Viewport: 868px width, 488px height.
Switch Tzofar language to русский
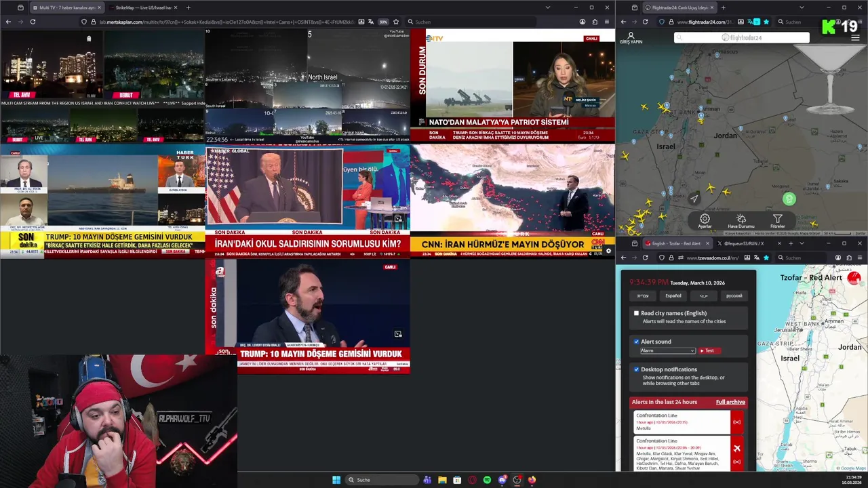coord(734,296)
